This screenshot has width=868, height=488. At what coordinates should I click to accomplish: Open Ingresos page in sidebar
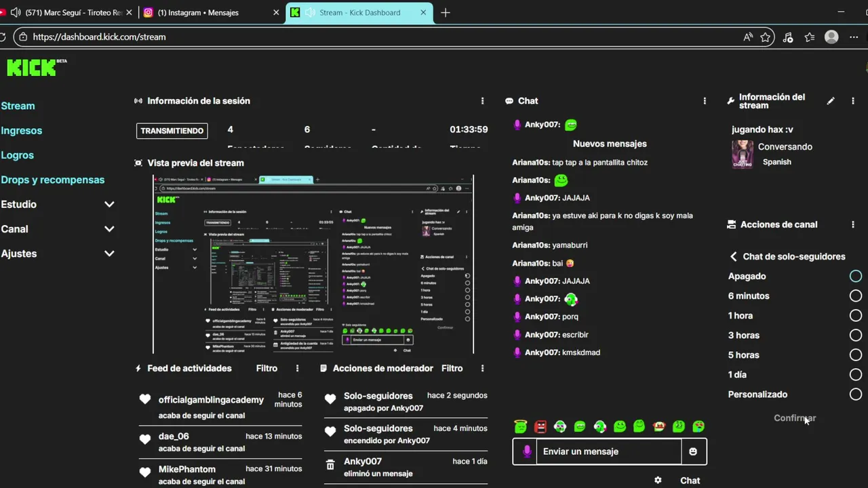click(22, 130)
